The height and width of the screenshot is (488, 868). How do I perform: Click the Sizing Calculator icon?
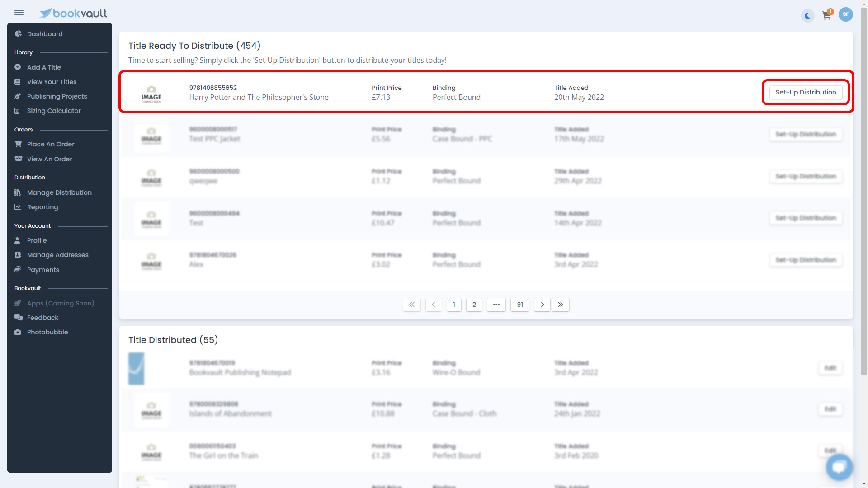pyautogui.click(x=18, y=111)
